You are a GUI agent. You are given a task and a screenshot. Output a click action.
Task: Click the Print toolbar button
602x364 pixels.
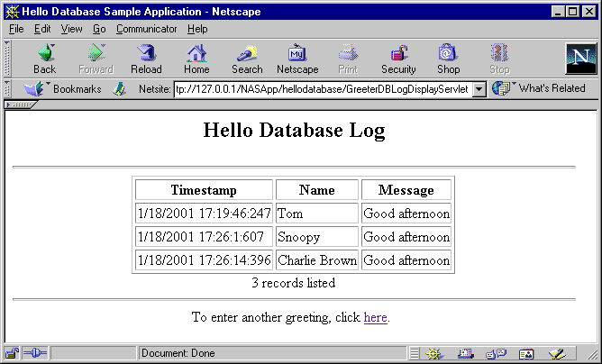[348, 59]
